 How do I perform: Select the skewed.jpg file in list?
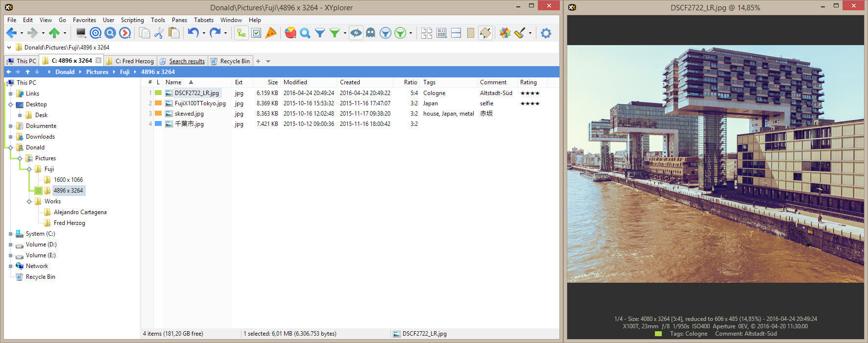(x=189, y=114)
